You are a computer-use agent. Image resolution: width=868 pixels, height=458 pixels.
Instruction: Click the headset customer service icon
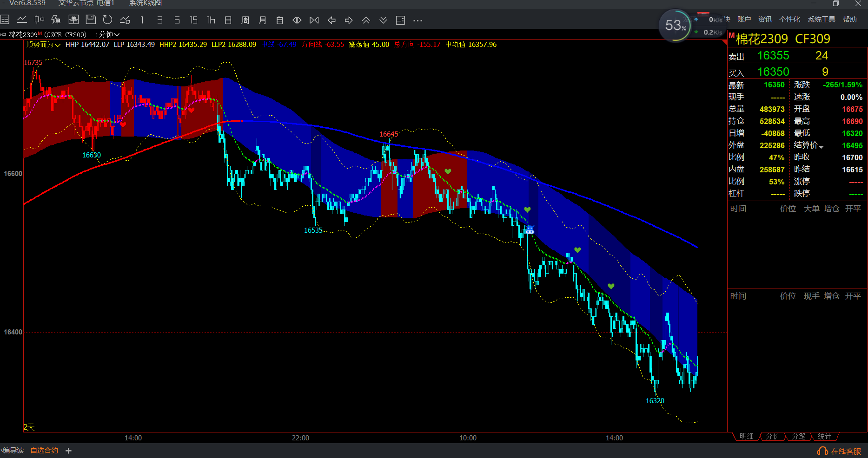[x=822, y=451]
